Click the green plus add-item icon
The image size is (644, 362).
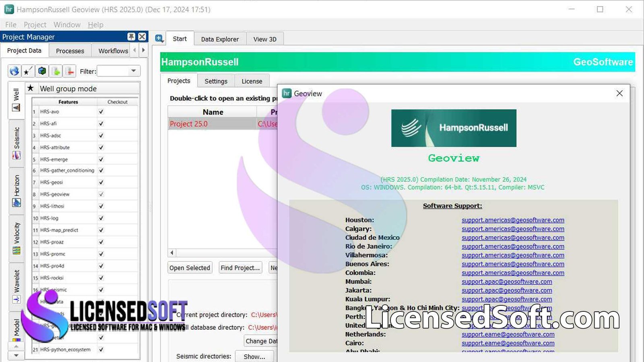[x=56, y=71]
